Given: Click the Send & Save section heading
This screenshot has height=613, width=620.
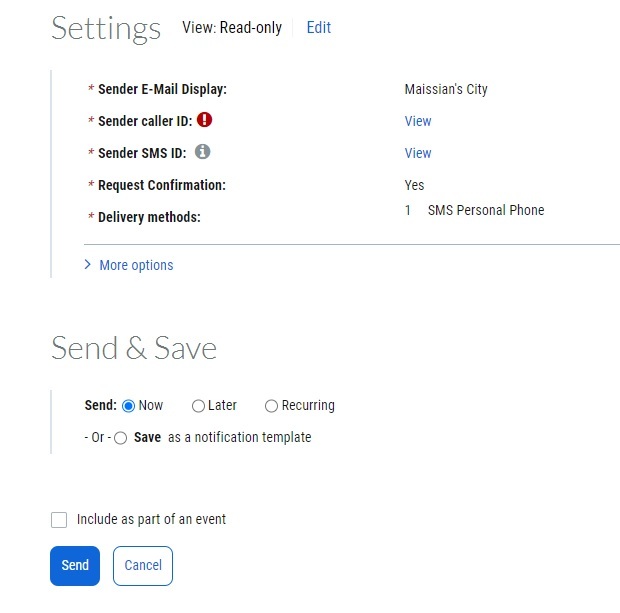Looking at the screenshot, I should point(134,348).
